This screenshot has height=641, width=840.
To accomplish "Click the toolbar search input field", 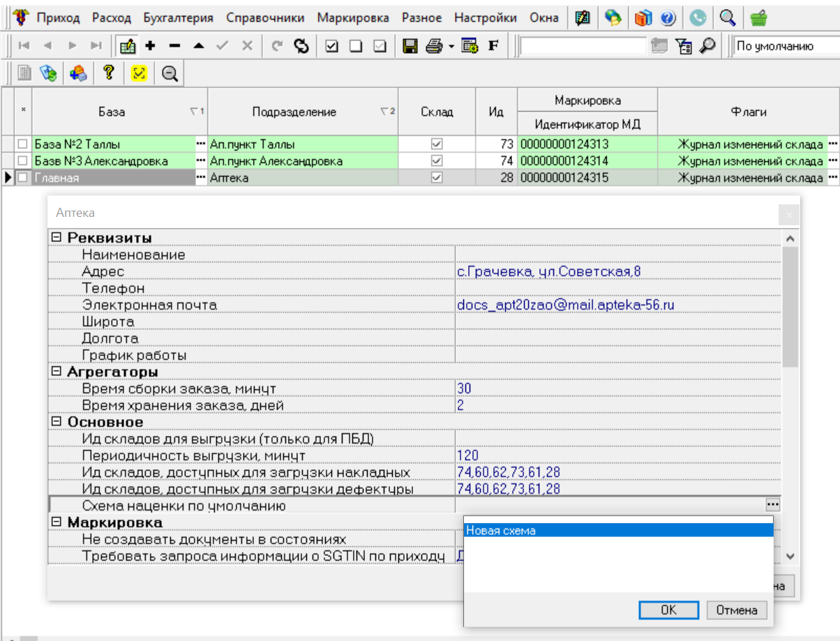I will coord(583,46).
